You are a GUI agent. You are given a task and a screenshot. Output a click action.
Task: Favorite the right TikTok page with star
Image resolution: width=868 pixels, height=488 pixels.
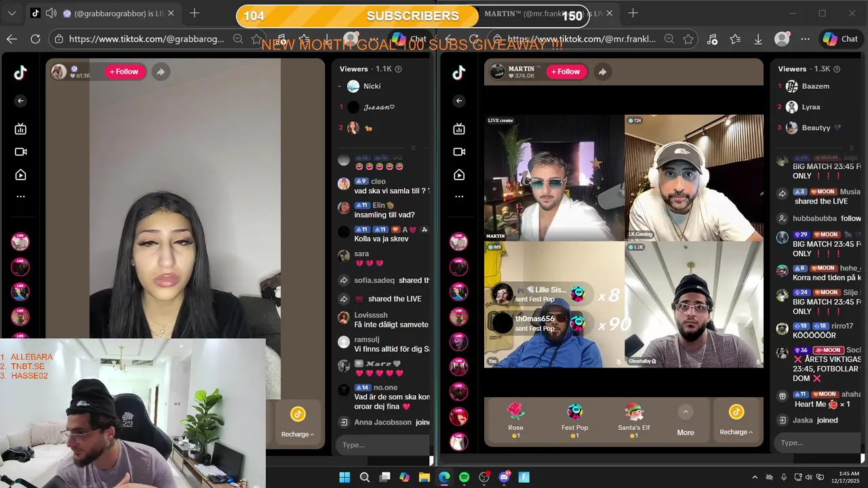coord(688,39)
